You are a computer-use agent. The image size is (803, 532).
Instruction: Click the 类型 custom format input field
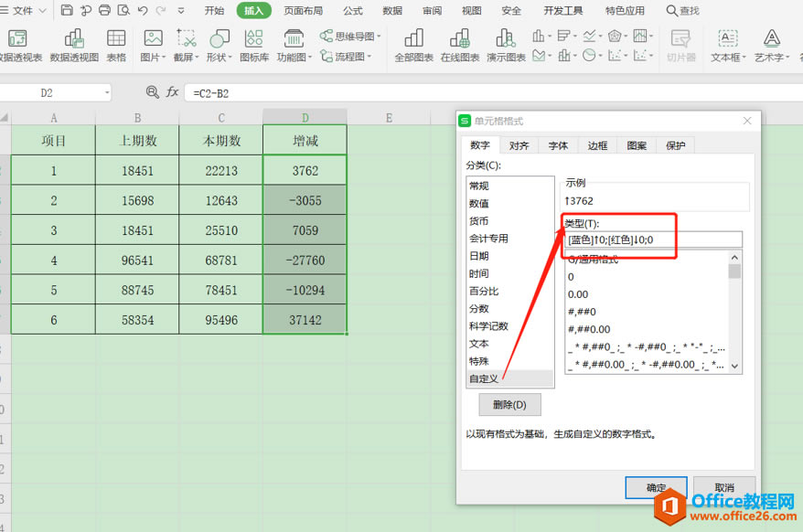(653, 239)
